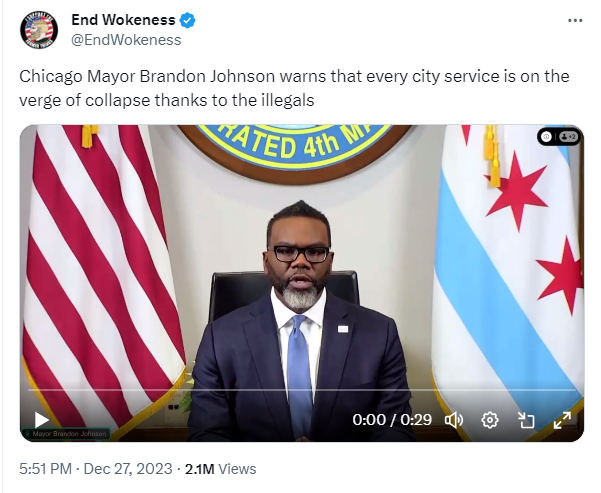Screen dimensions: 601x493
Task: Click the center of the video thumbnail
Action: (302, 283)
